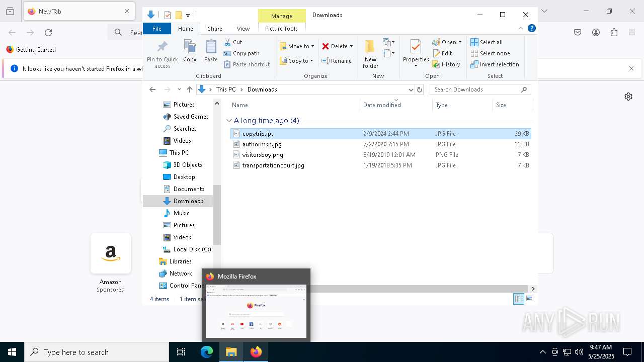Select visitorsboy.png file
The height and width of the screenshot is (362, 644).
pos(380,155)
